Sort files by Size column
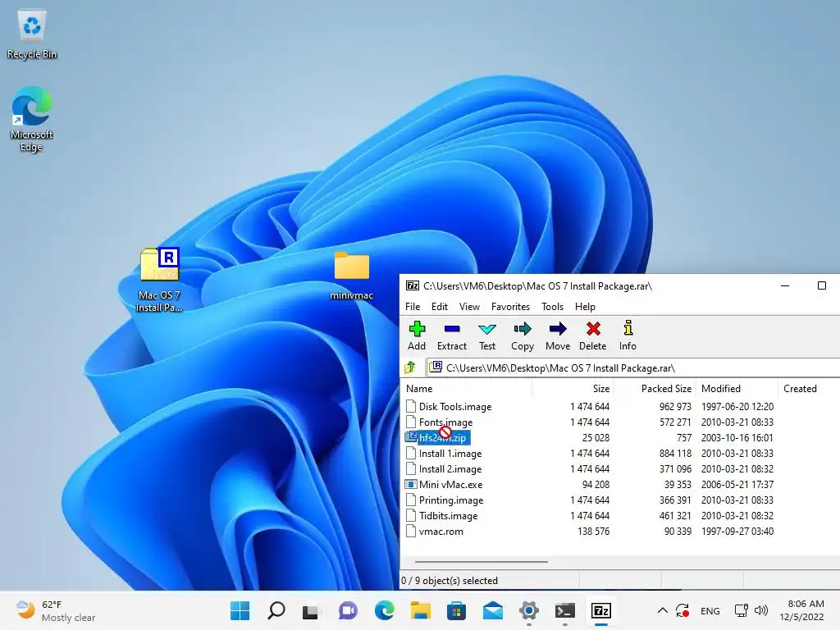The image size is (840, 630). [572, 388]
